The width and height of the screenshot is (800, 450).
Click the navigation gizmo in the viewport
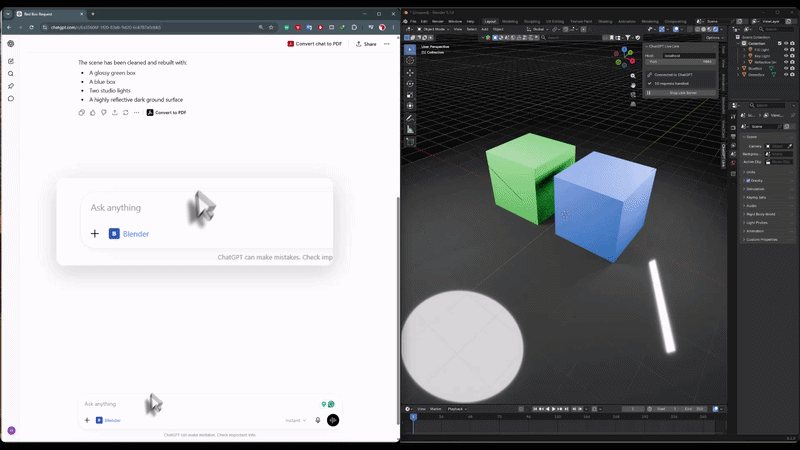click(624, 57)
